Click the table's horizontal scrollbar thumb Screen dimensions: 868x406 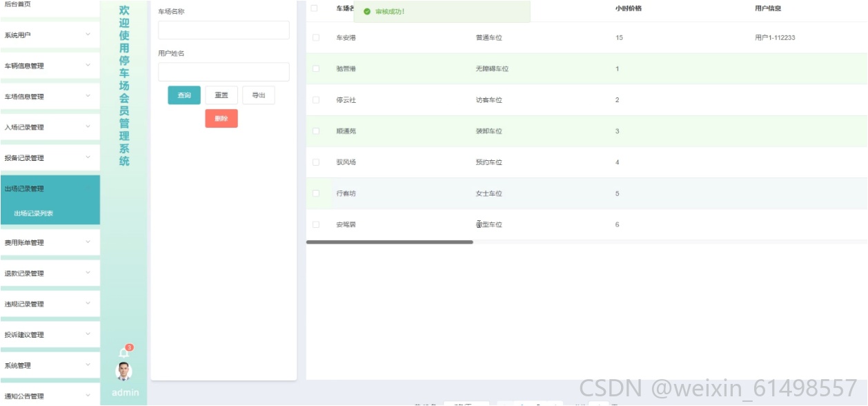point(390,242)
